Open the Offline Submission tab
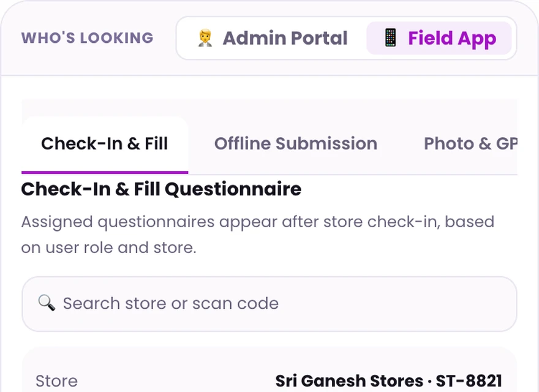 point(296,144)
